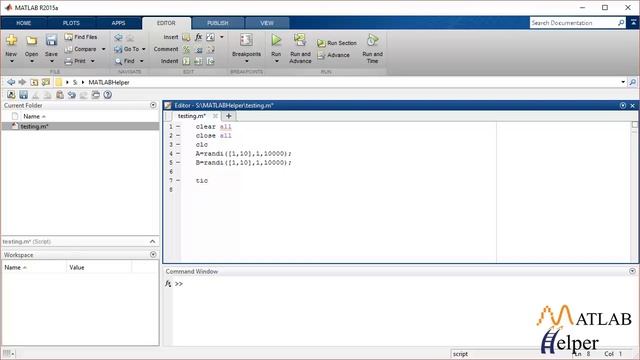Expand the Find dropdown arrow
The height and width of the screenshot is (360, 640).
(142, 61)
